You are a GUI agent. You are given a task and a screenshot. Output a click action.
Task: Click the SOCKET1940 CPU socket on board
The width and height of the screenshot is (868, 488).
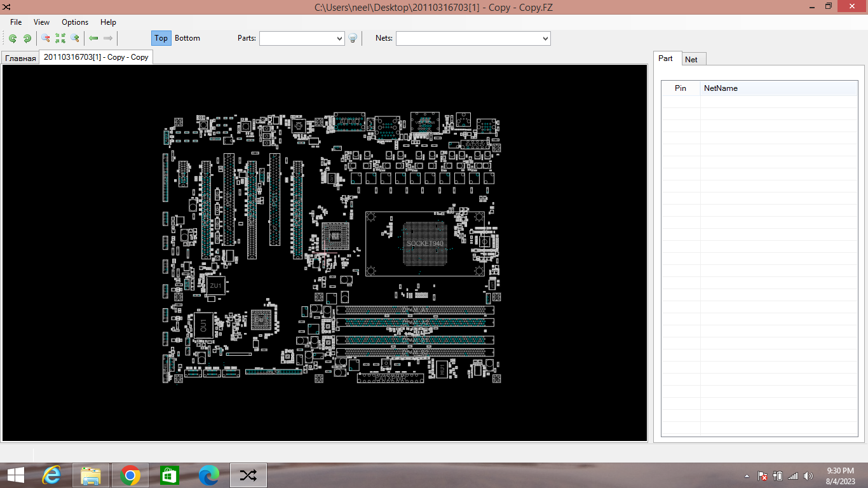[424, 244]
